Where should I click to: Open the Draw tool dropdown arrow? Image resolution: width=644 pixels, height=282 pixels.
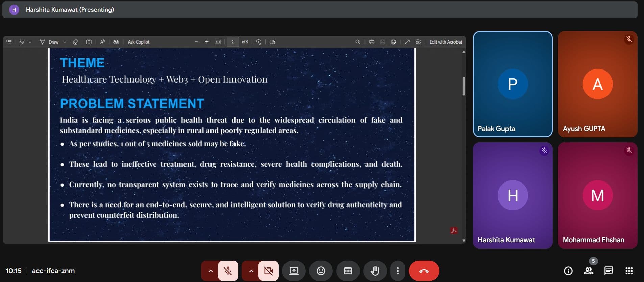[64, 42]
